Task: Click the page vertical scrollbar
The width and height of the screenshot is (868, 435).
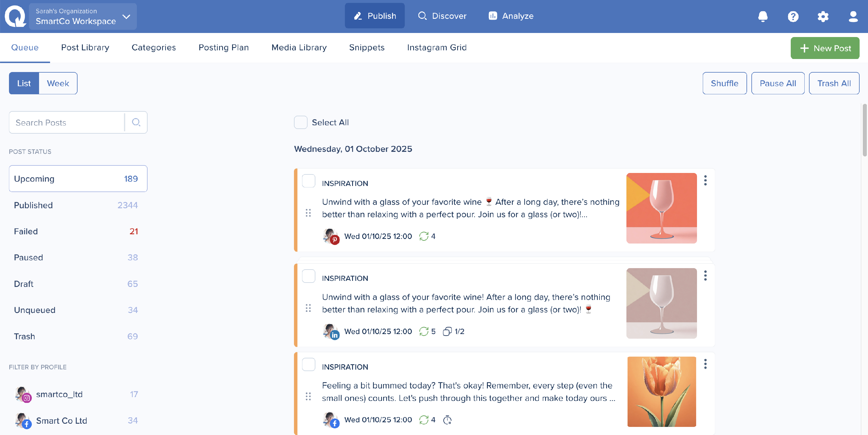Action: click(x=864, y=130)
